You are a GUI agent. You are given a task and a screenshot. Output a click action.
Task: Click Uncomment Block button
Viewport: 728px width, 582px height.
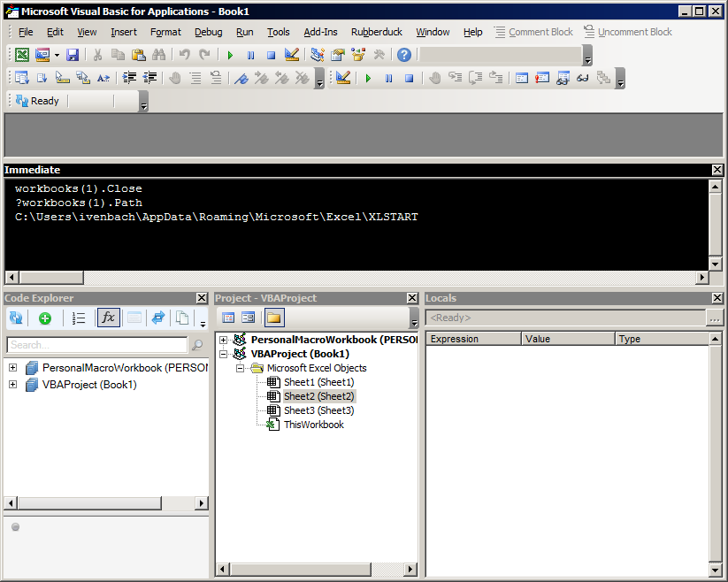click(628, 32)
